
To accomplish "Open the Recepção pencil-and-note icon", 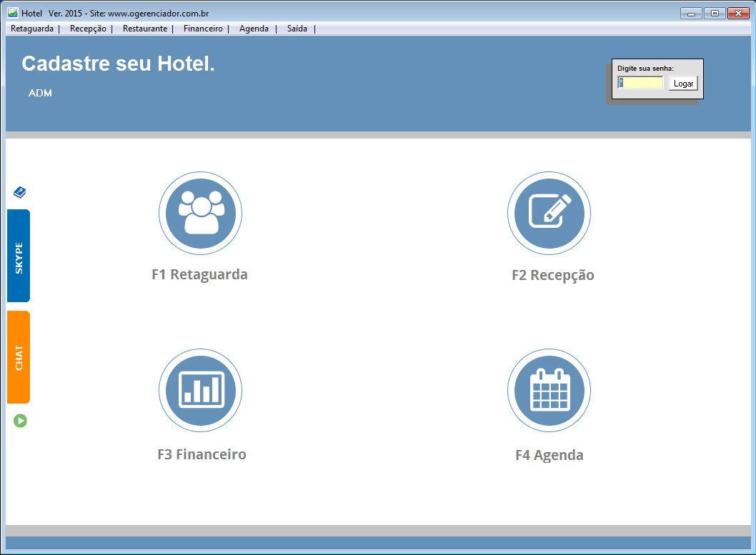I will [x=549, y=213].
